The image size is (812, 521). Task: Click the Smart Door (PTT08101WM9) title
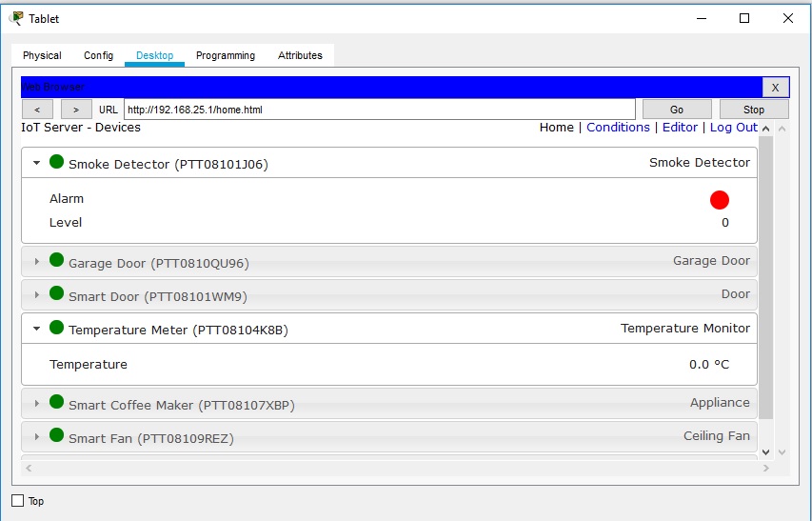pos(157,297)
